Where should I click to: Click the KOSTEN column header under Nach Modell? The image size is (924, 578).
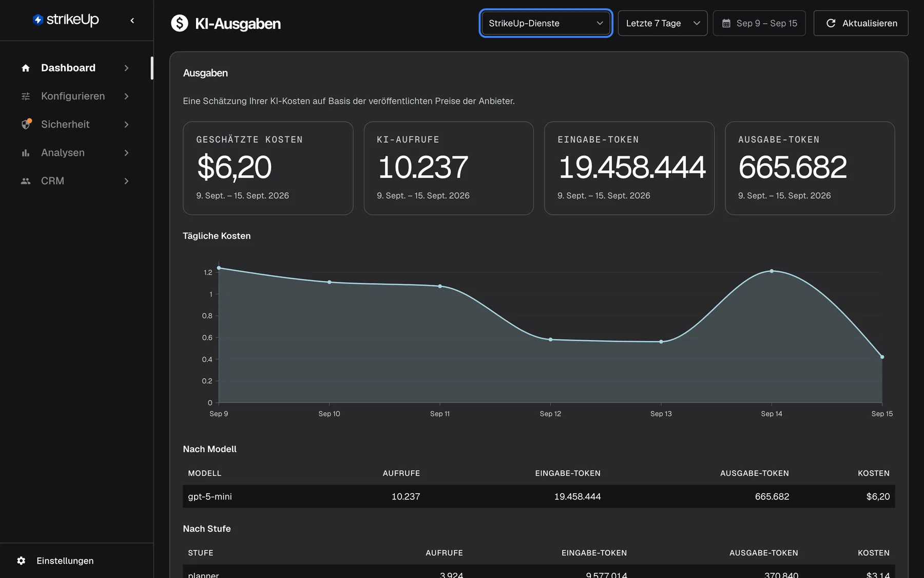point(874,473)
